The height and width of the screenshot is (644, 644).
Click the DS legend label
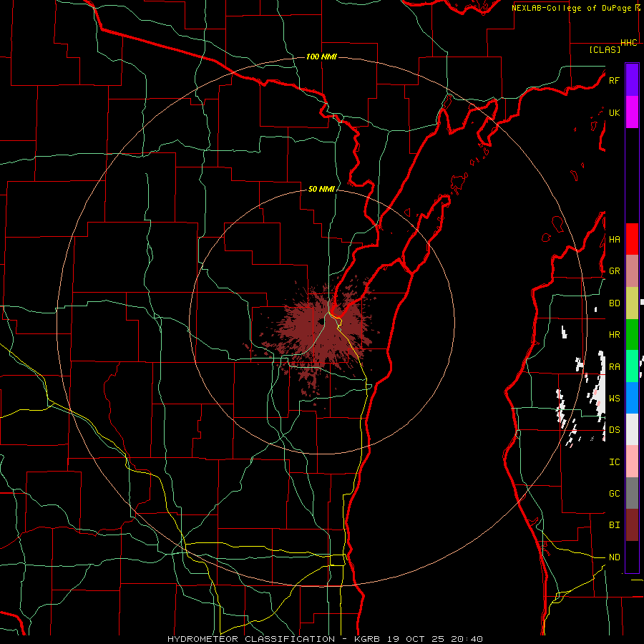pyautogui.click(x=614, y=430)
